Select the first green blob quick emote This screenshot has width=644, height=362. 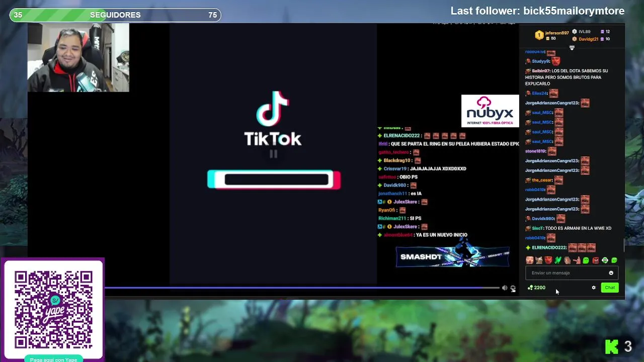[x=586, y=260]
